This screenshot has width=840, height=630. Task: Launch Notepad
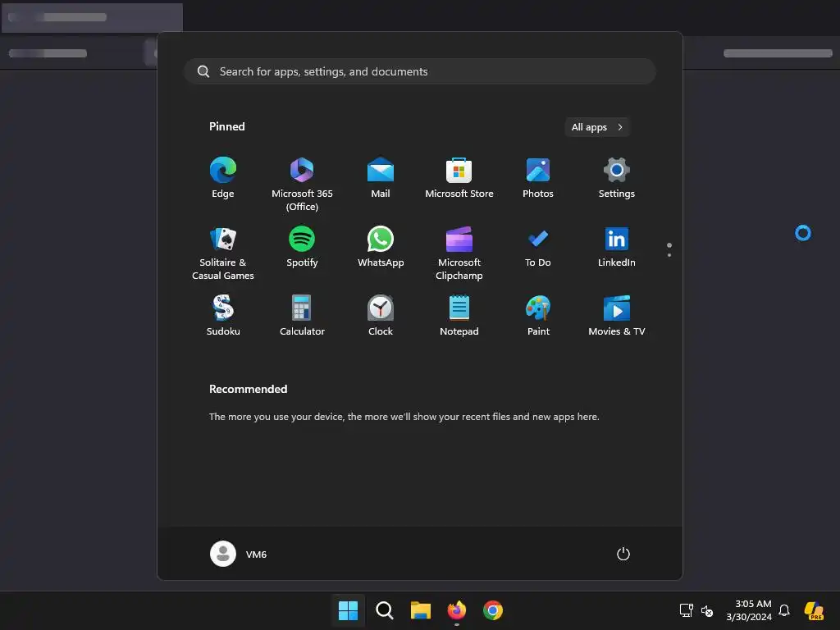(x=459, y=317)
